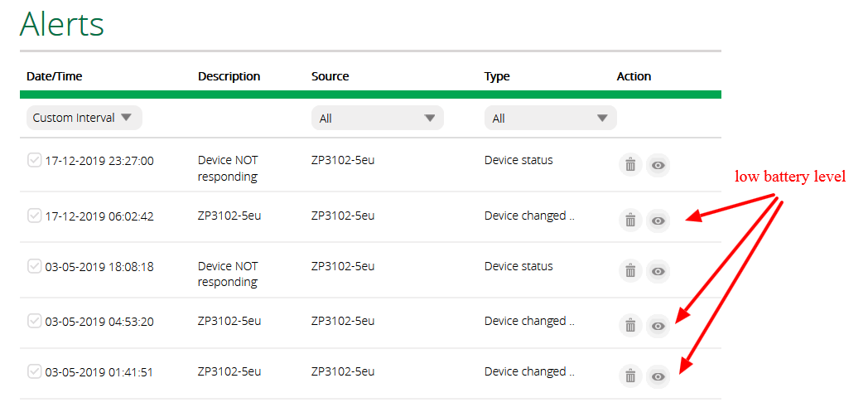Toggle checkbox for 03-05-2019 18:08:18 alert
This screenshot has height=417, width=868.
(34, 266)
